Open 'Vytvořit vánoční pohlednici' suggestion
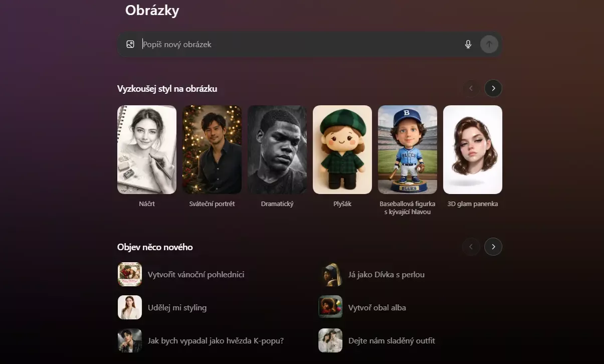 (x=195, y=275)
